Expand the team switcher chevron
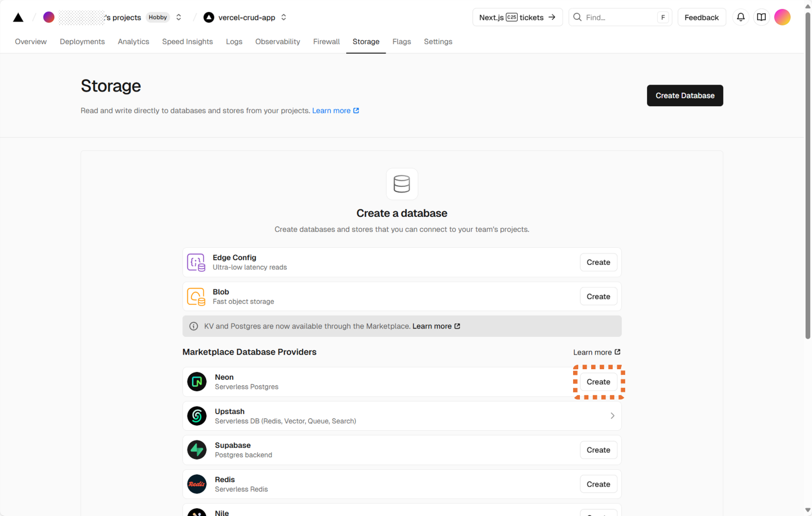The height and width of the screenshot is (516, 812). tap(178, 18)
